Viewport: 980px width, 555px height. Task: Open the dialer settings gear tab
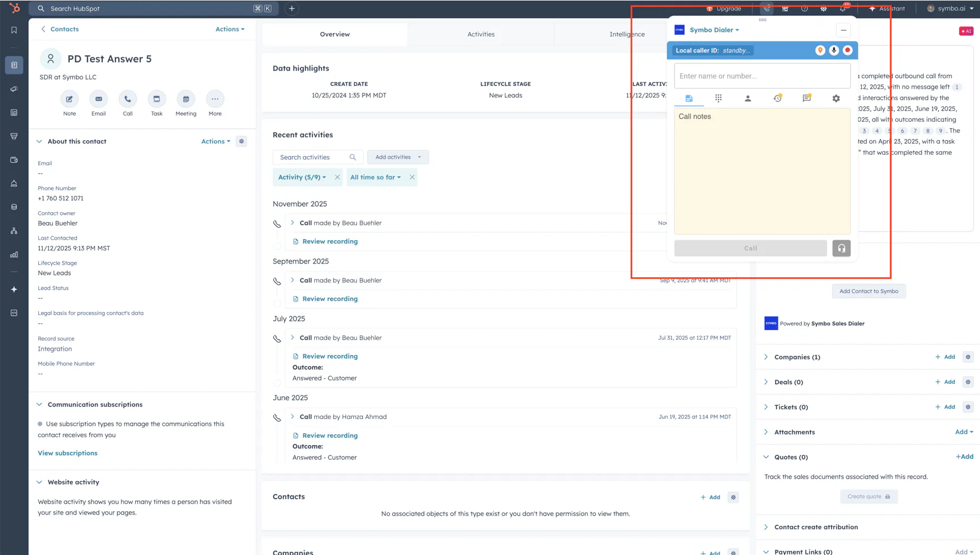[x=836, y=98]
